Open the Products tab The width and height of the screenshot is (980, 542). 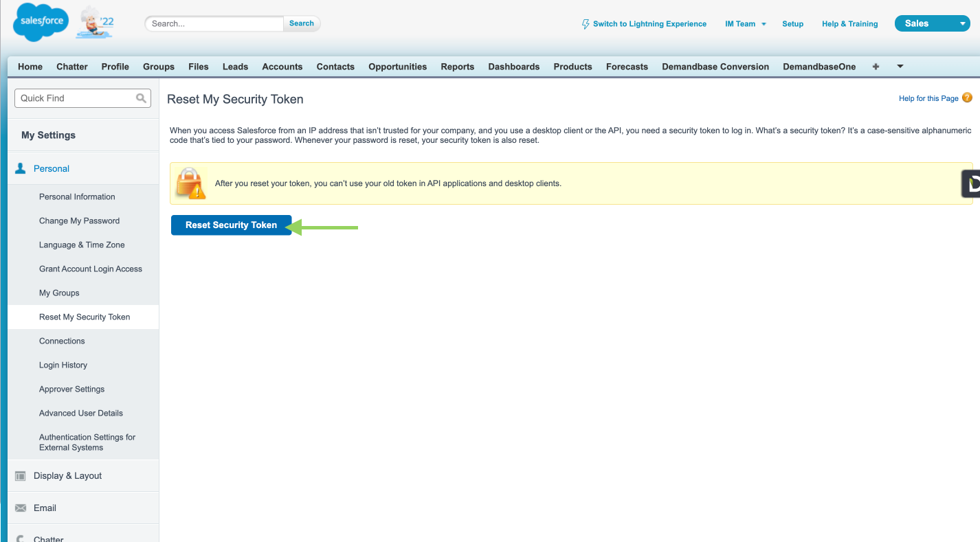pos(572,67)
